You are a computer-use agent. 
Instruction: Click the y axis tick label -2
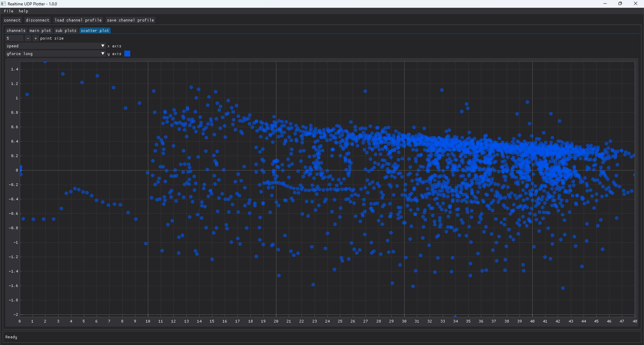[16, 314]
